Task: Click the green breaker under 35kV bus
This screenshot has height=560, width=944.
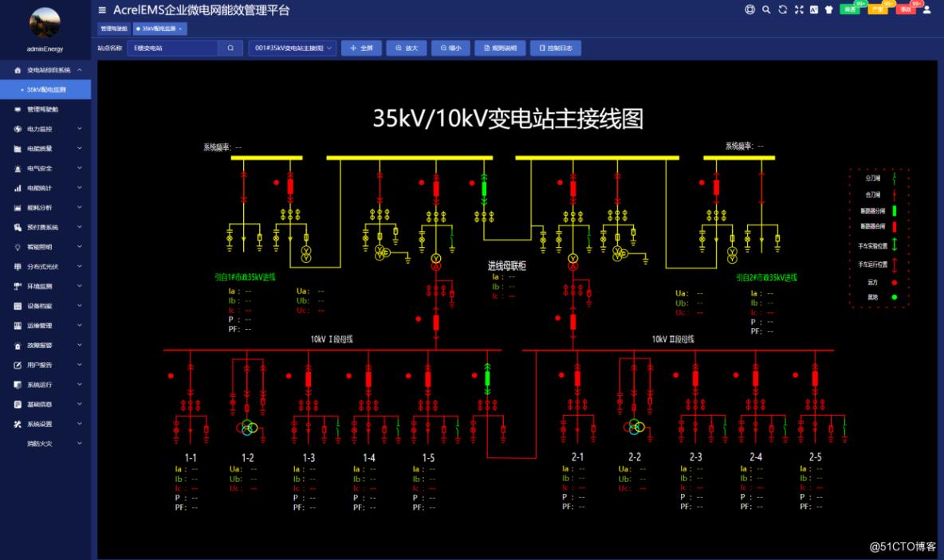Action: tap(484, 189)
